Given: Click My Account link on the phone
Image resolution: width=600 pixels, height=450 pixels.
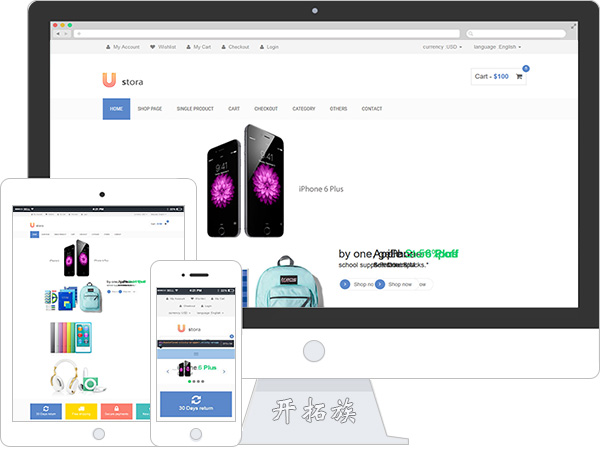Looking at the screenshot, I should click(x=176, y=298).
